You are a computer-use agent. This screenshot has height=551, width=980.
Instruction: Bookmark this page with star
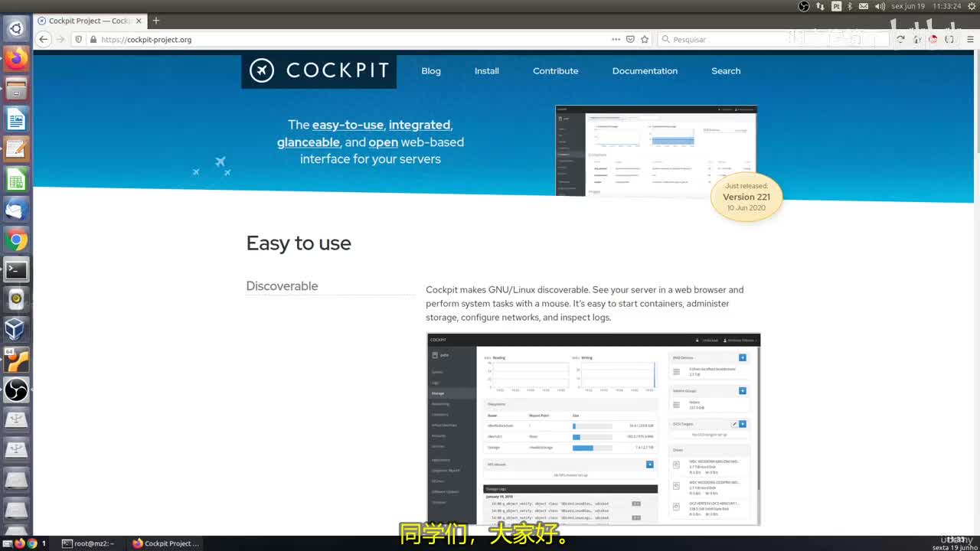[645, 39]
